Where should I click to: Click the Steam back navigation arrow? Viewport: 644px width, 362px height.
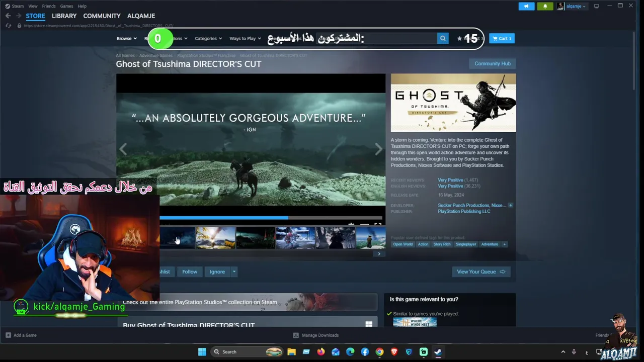click(x=8, y=16)
